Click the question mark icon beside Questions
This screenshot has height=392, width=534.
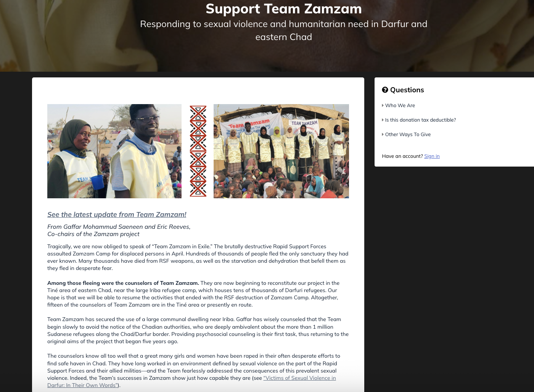click(385, 90)
